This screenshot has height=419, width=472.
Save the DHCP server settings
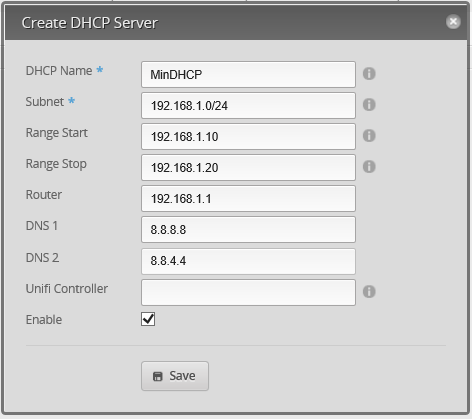coord(175,376)
